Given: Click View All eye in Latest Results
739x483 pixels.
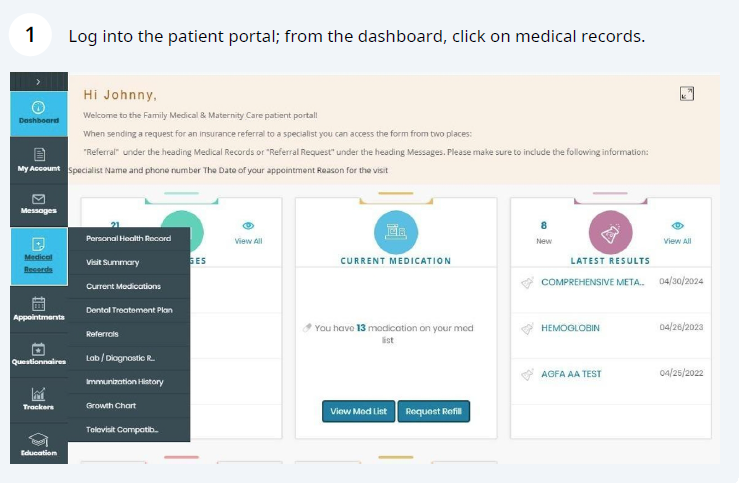Looking at the screenshot, I should click(x=677, y=226).
